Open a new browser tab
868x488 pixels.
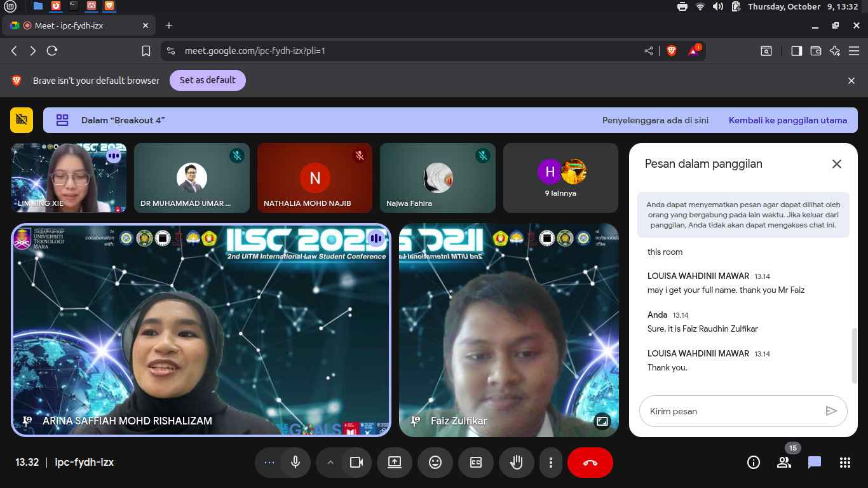[x=169, y=25]
